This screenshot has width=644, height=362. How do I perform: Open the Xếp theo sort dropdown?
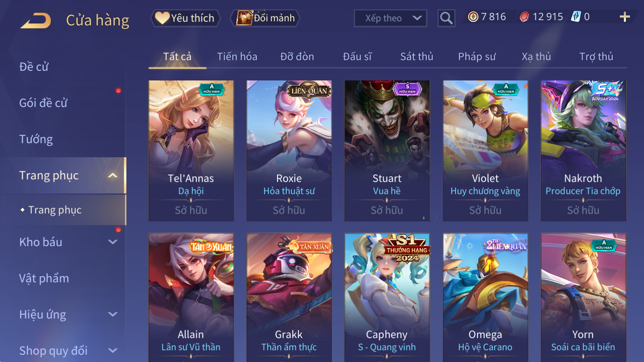(x=390, y=18)
